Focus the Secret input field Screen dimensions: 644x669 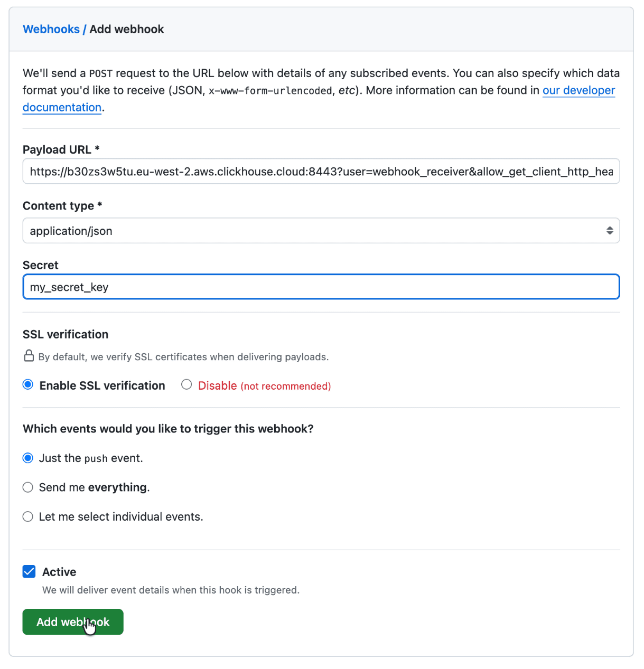321,287
